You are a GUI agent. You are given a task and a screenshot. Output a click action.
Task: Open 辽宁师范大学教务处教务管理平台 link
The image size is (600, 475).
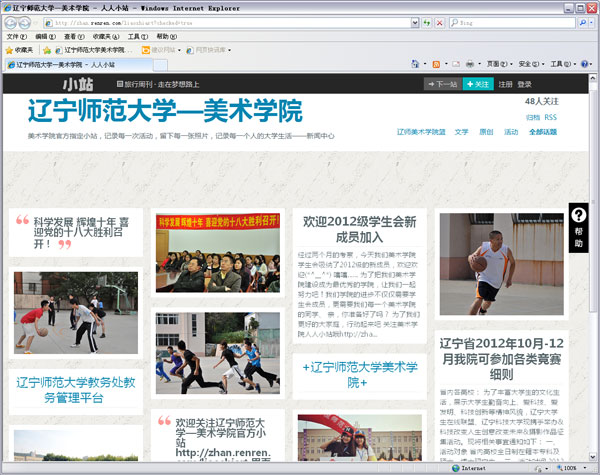click(75, 389)
